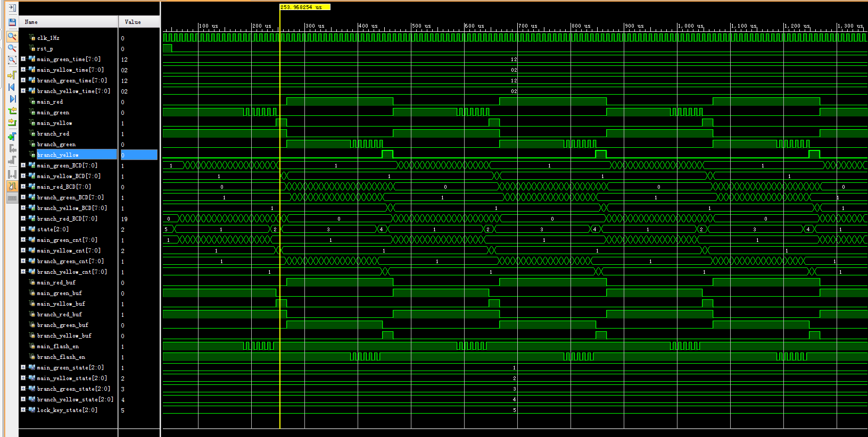
Task: Expand the branch_yellow_cnt[7:0] bus
Action: pos(23,272)
